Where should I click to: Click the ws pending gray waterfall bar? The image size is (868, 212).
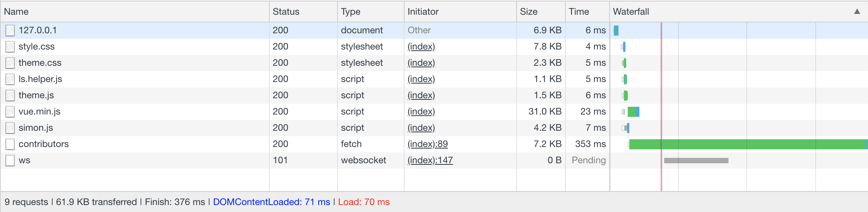pos(696,161)
